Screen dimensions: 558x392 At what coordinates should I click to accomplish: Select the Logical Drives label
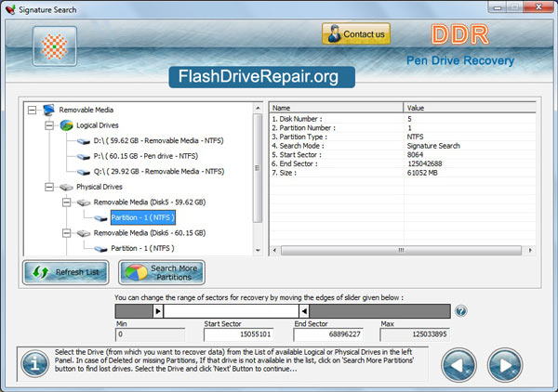coord(97,125)
